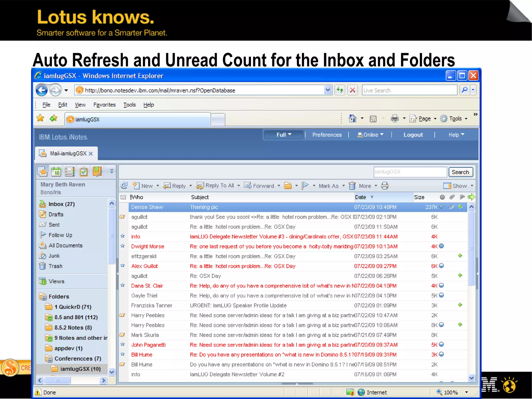Image resolution: width=532 pixels, height=399 pixels.
Task: Click the Favorites star icon
Action: pos(40,118)
